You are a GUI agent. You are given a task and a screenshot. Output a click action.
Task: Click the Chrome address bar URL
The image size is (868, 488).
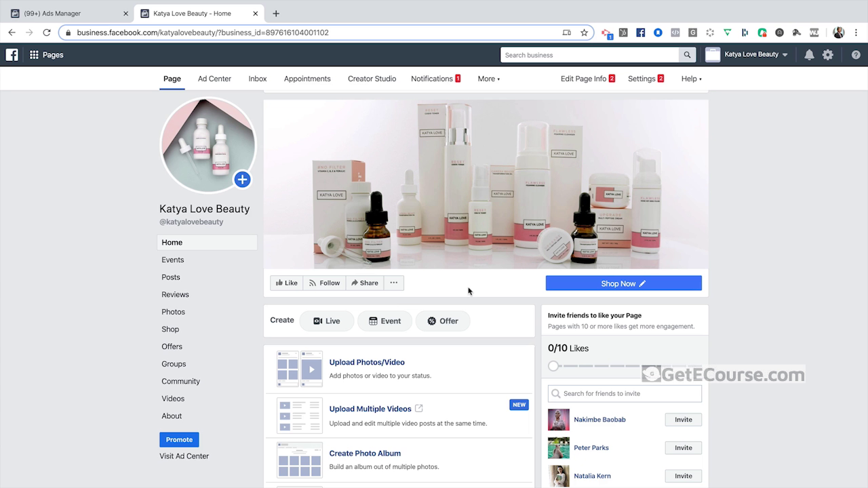point(203,33)
